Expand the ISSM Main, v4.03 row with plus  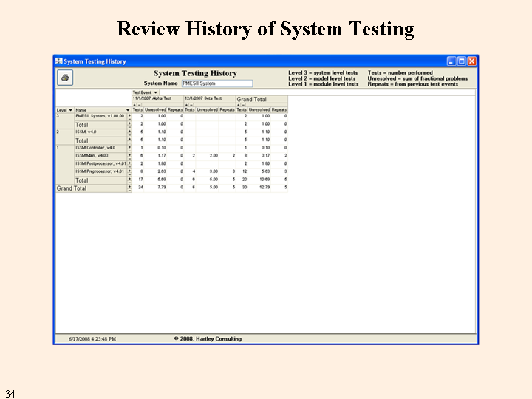(x=129, y=155)
